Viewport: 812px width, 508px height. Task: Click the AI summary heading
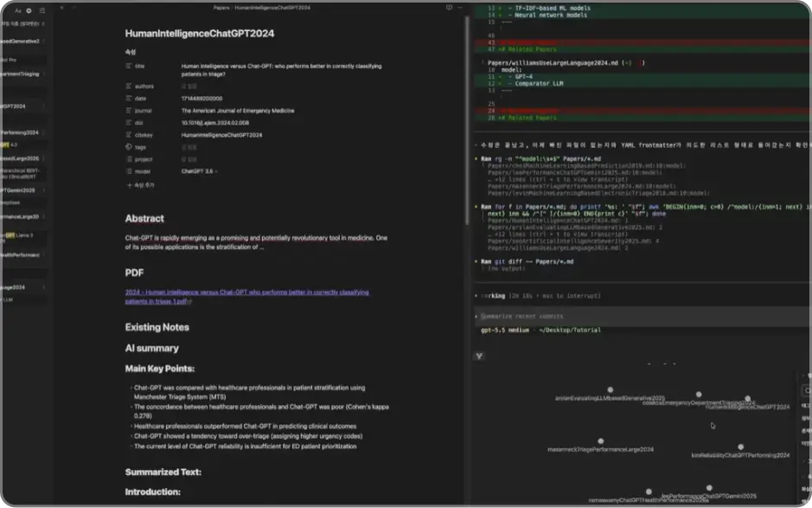pyautogui.click(x=151, y=349)
